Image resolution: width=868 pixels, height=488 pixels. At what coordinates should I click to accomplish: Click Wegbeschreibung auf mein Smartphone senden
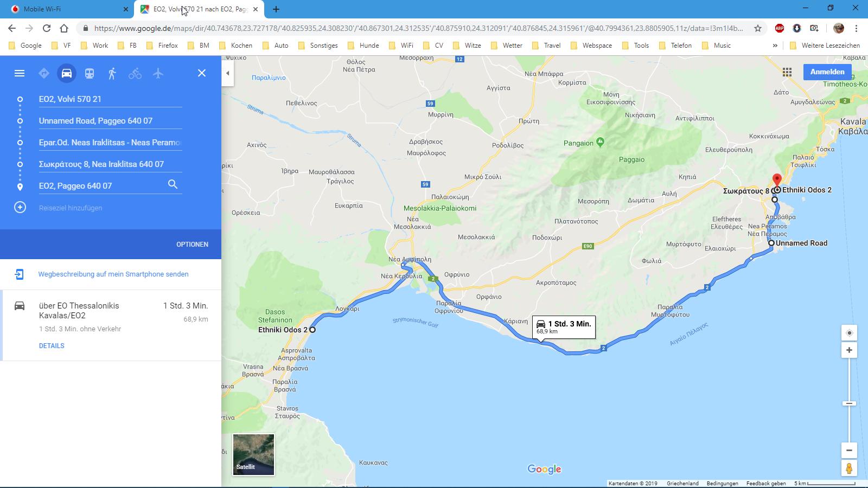[x=113, y=274]
